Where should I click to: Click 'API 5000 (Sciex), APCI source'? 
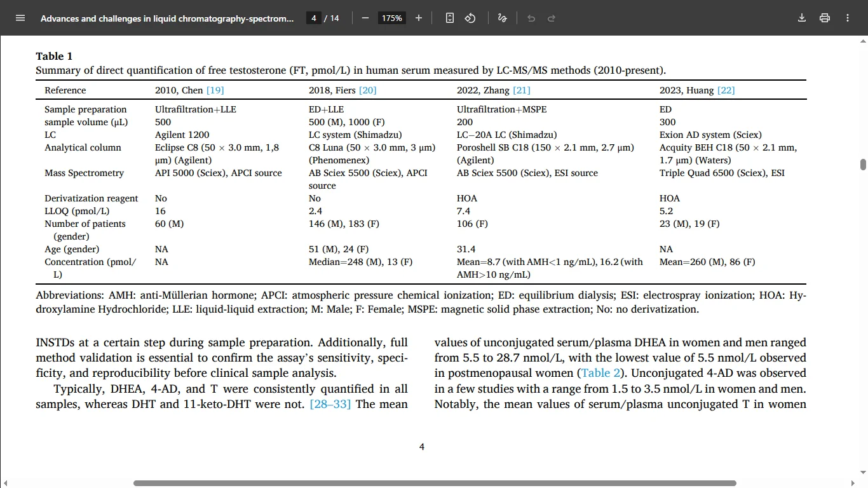coord(219,173)
